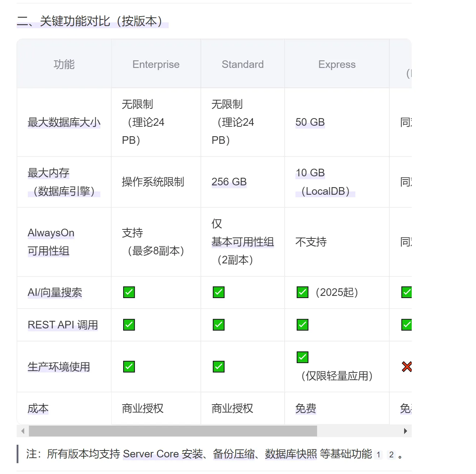Click the REST API 调用 Express check mark
Viewport: 476px width, 474px height.
302,325
